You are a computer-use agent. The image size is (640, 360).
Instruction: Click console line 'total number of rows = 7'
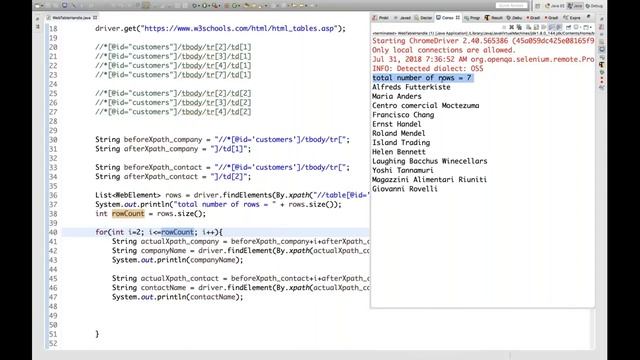[x=422, y=78]
